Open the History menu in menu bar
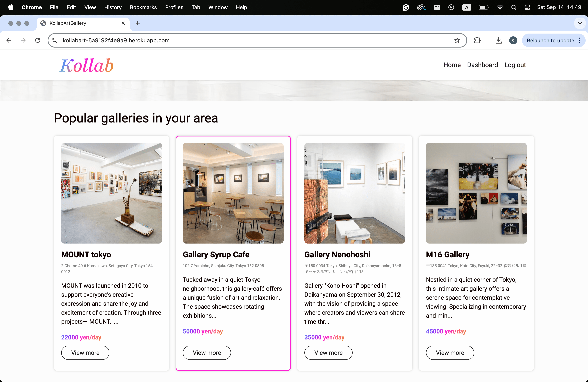The height and width of the screenshot is (382, 588). click(x=113, y=7)
